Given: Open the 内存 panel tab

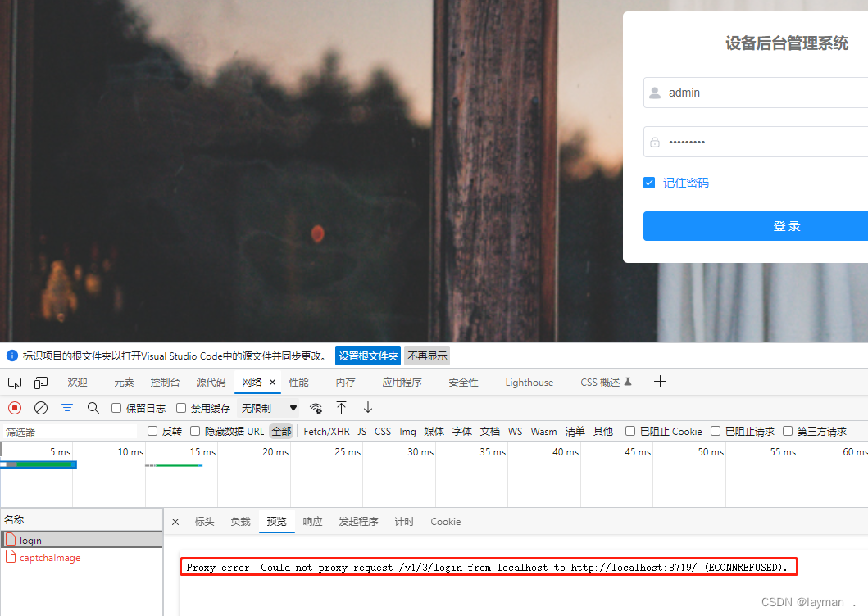Looking at the screenshot, I should [345, 383].
